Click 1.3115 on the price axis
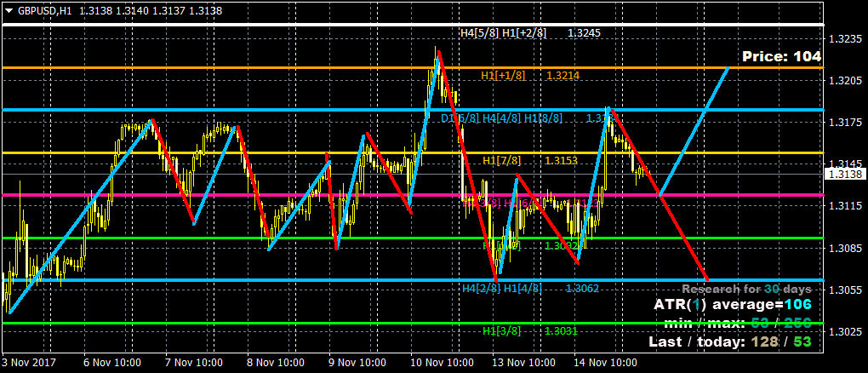The image size is (868, 373). 844,206
